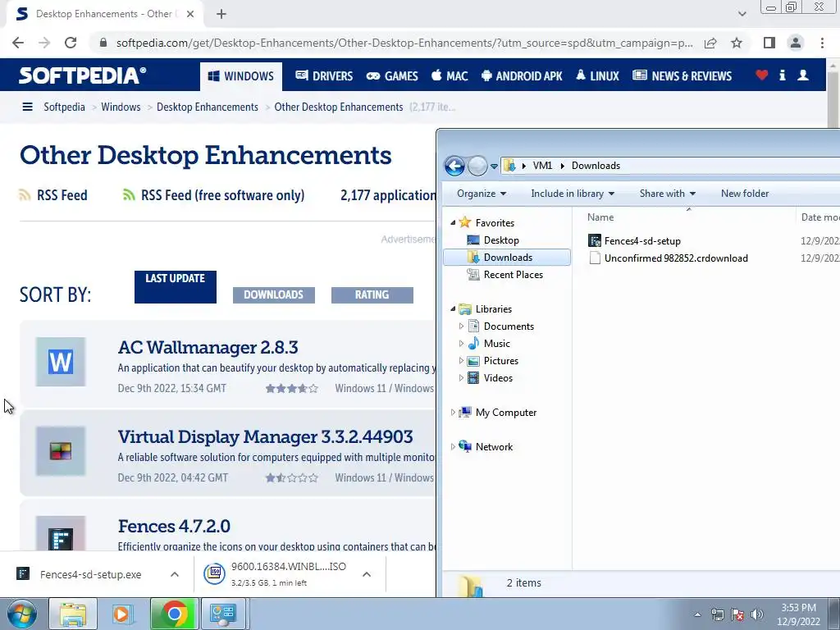Create a New folder
This screenshot has height=630, width=840.
(745, 194)
